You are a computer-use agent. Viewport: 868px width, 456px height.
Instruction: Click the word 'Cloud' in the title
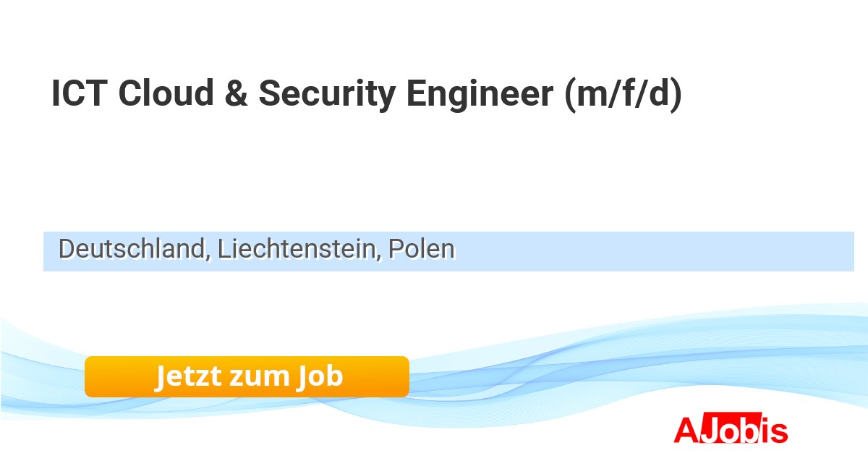click(165, 94)
